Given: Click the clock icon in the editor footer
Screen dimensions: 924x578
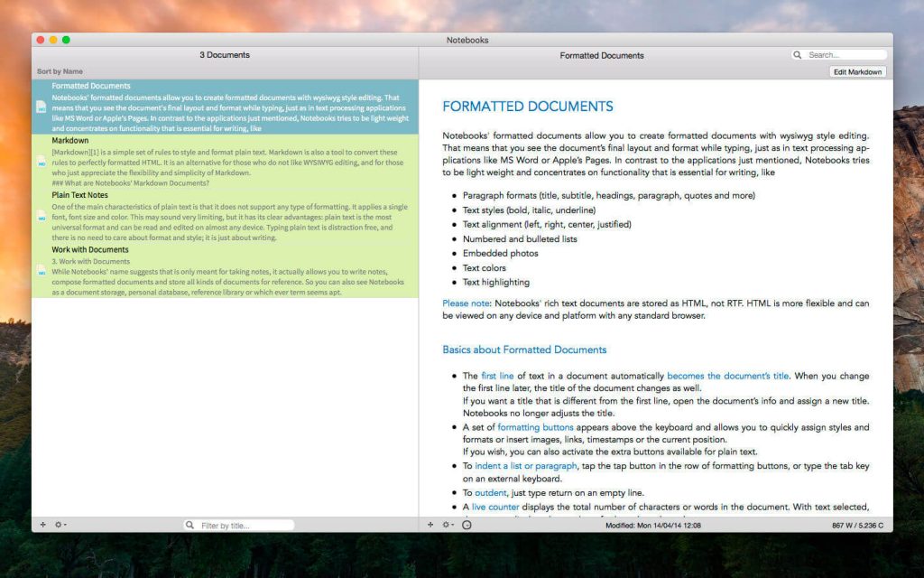Looking at the screenshot, I should [465, 524].
